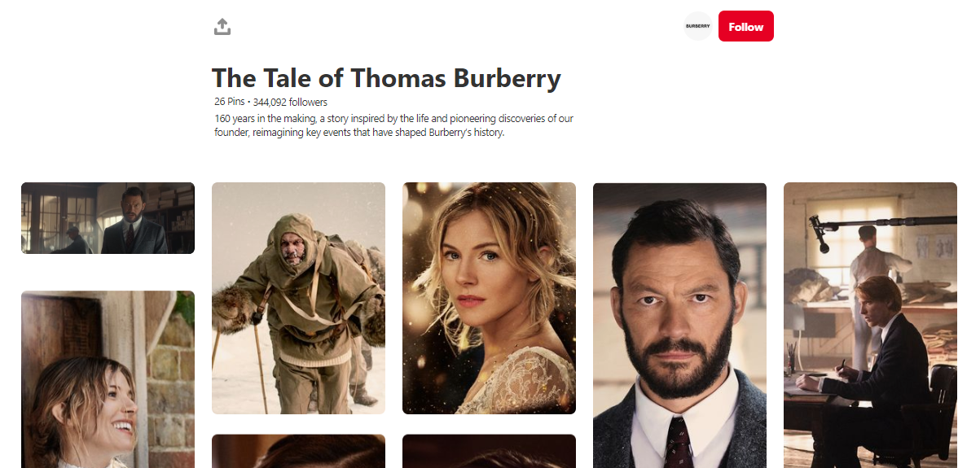Image resolution: width=980 pixels, height=468 pixels.
Task: Follow the Burberry board
Action: [x=746, y=26]
